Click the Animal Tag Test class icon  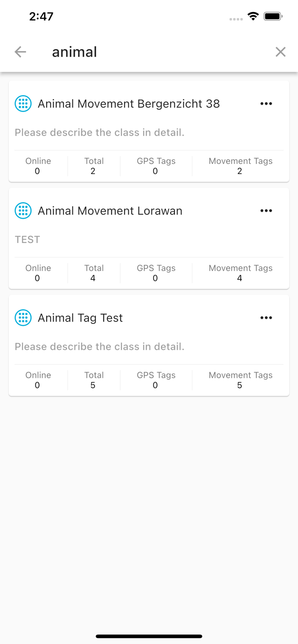click(x=23, y=318)
